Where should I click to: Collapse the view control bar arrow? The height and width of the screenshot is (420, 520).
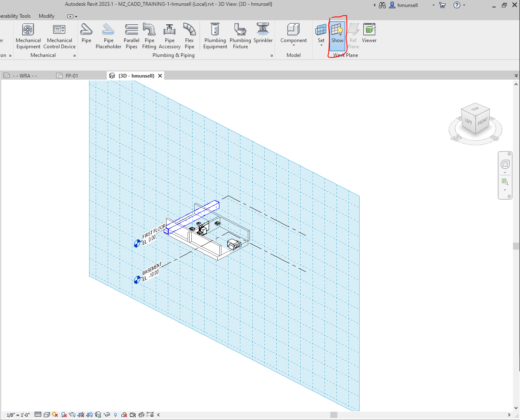tap(158, 415)
